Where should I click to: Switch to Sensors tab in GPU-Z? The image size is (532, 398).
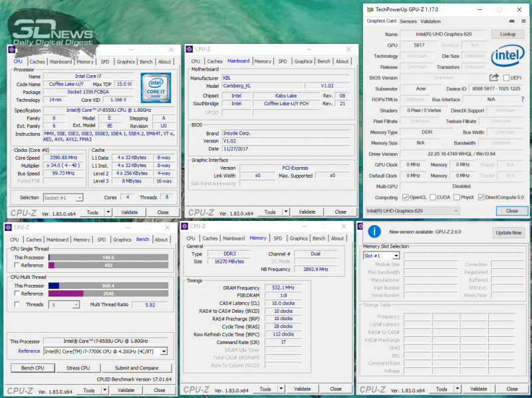coord(408,21)
